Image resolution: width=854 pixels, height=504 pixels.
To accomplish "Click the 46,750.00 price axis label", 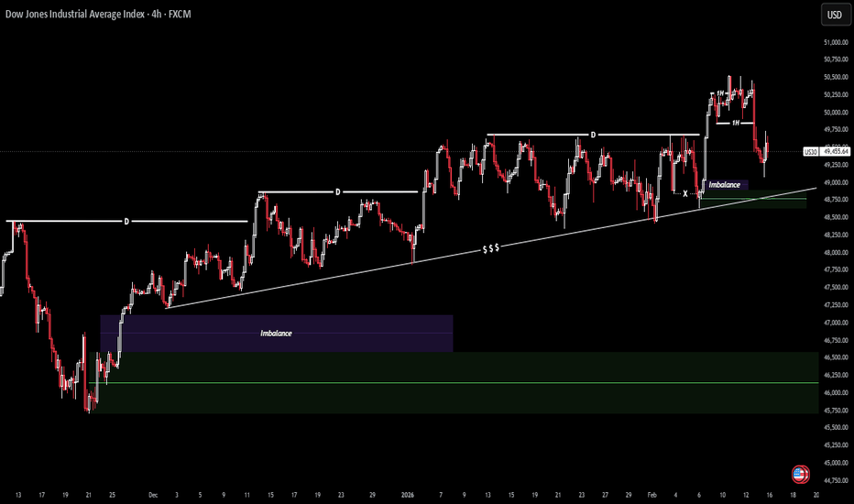I will point(836,341).
